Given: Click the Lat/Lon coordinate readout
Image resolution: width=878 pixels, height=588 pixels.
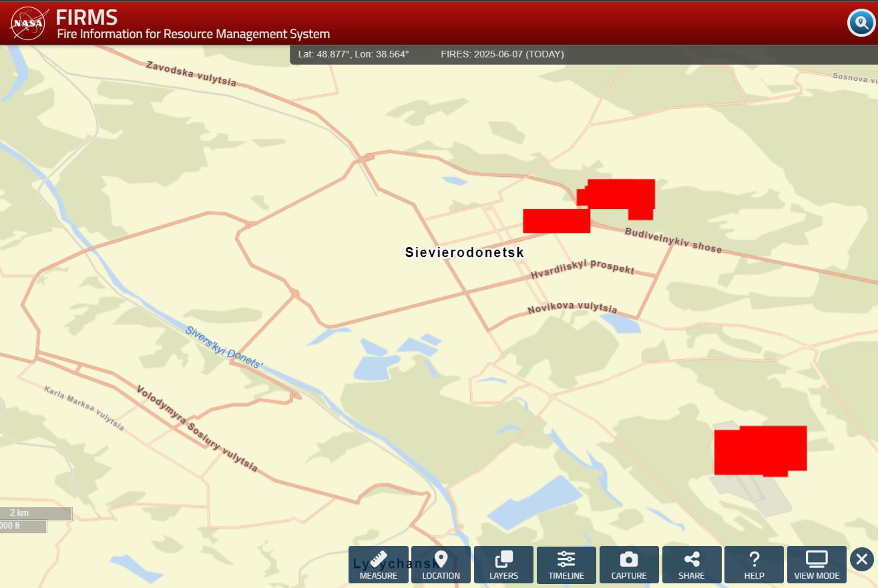Looking at the screenshot, I should (x=353, y=54).
